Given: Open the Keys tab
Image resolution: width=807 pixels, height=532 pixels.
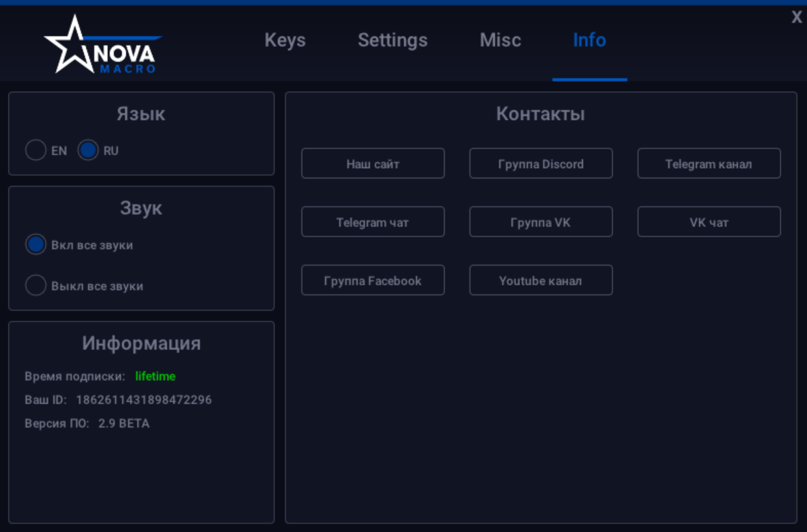Looking at the screenshot, I should click(x=285, y=40).
